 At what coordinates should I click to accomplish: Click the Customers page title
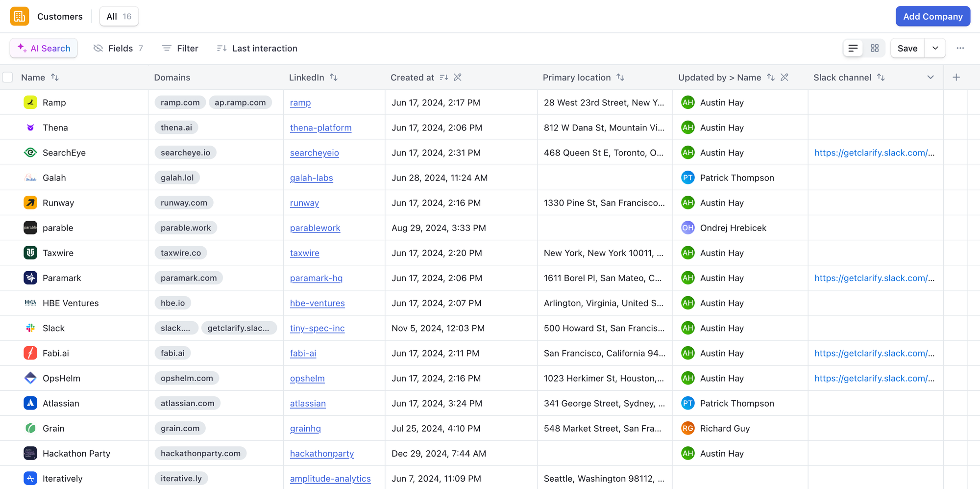coord(60,16)
